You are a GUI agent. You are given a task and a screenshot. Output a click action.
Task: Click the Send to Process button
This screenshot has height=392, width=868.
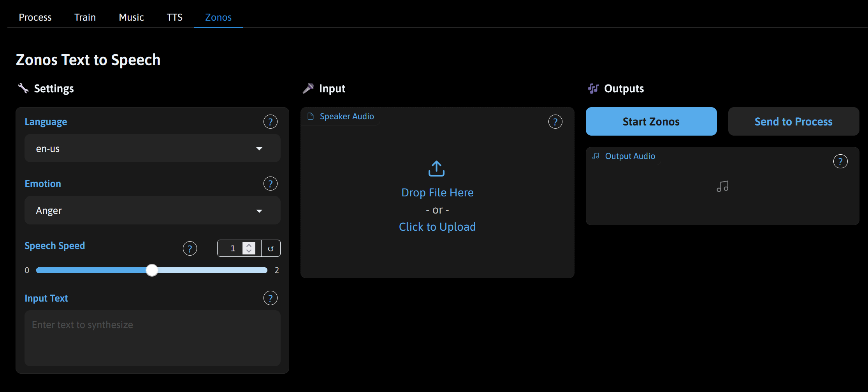point(794,122)
